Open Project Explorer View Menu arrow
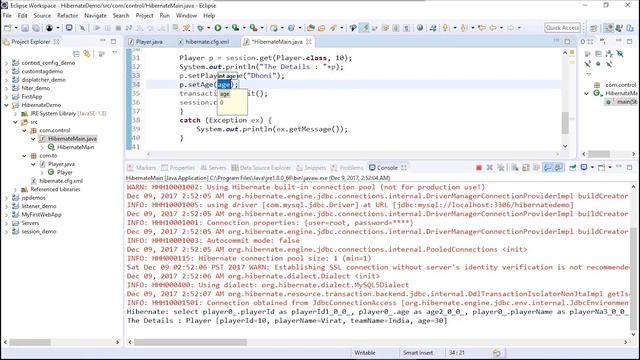The image size is (640, 360). [x=115, y=53]
